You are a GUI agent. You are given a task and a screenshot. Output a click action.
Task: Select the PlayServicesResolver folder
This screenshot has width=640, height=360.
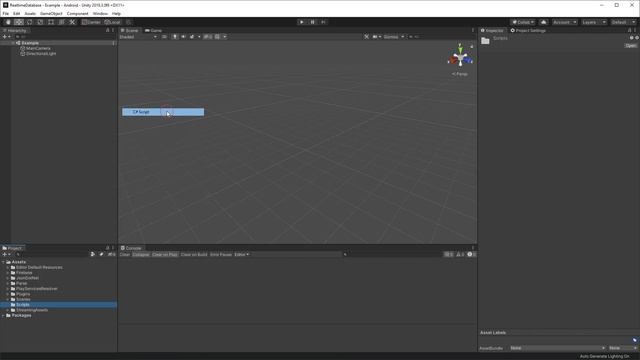pyautogui.click(x=37, y=289)
